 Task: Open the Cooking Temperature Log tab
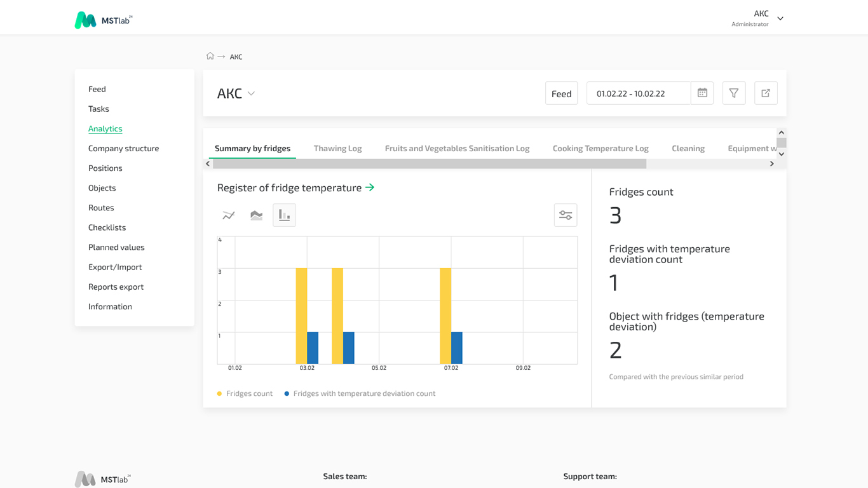pyautogui.click(x=600, y=148)
